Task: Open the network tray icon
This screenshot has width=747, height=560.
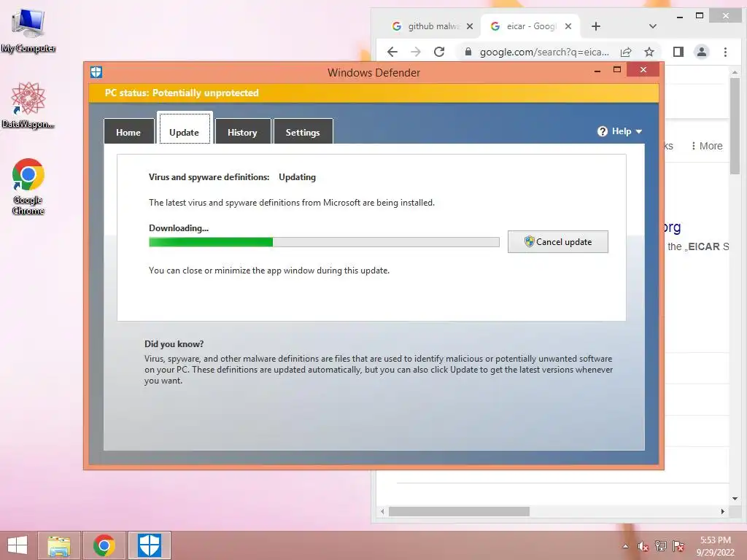Action: click(661, 546)
